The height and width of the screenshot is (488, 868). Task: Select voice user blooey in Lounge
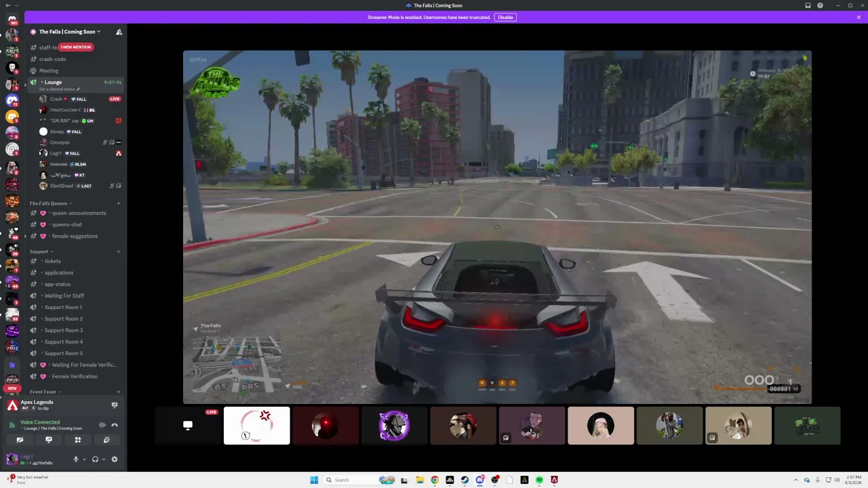tap(80, 131)
